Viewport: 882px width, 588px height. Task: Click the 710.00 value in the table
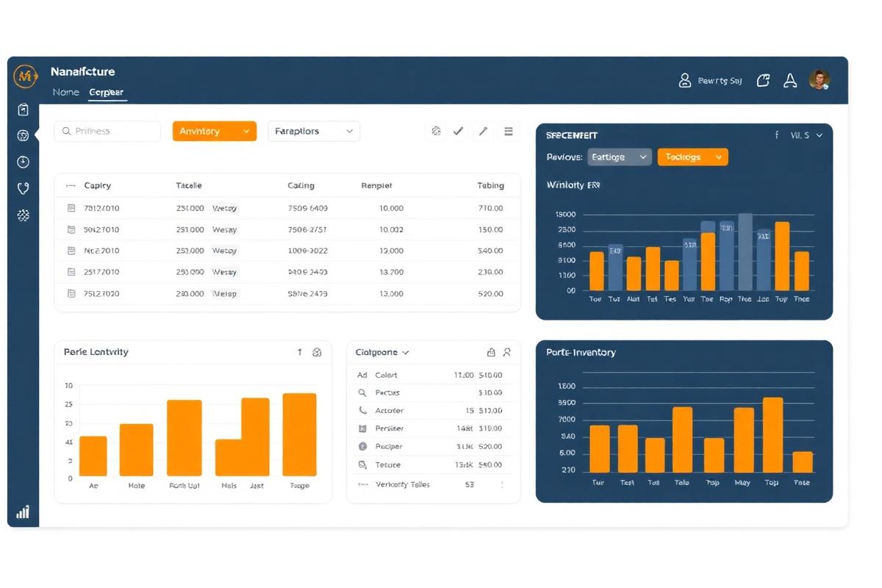coord(490,208)
